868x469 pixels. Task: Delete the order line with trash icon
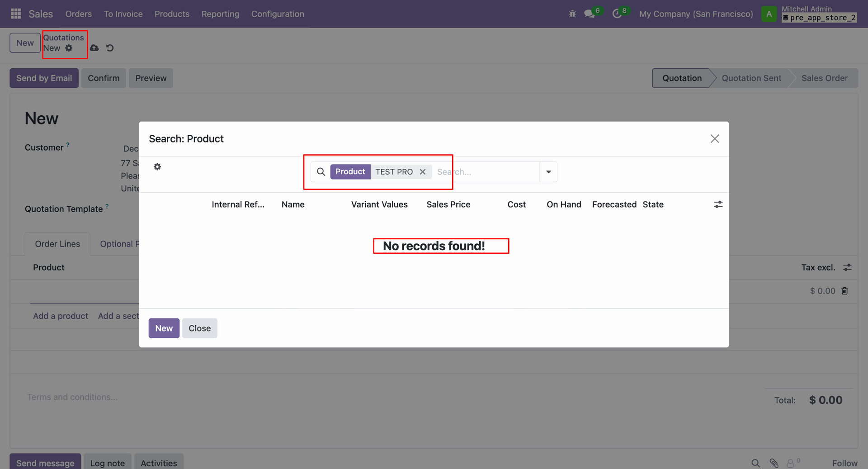click(844, 291)
